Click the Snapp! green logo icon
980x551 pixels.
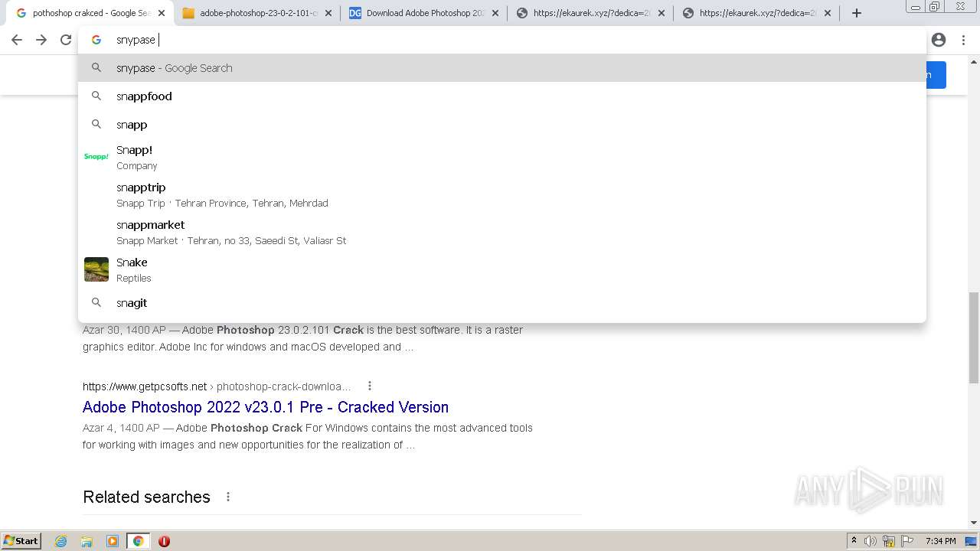(x=96, y=157)
